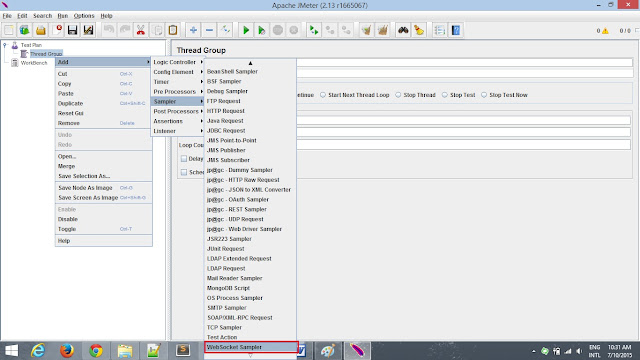Collapse the Test Plan tree node
640x360 pixels.
[5, 45]
